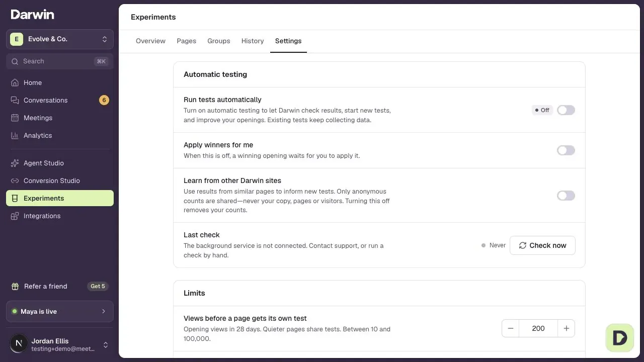Click the Conversations chat bubble icon

[x=15, y=100]
